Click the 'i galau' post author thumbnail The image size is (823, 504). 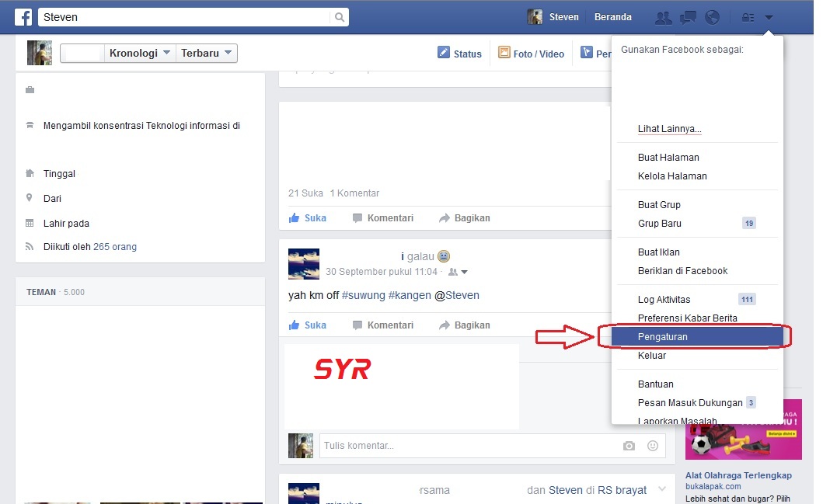pyautogui.click(x=304, y=264)
